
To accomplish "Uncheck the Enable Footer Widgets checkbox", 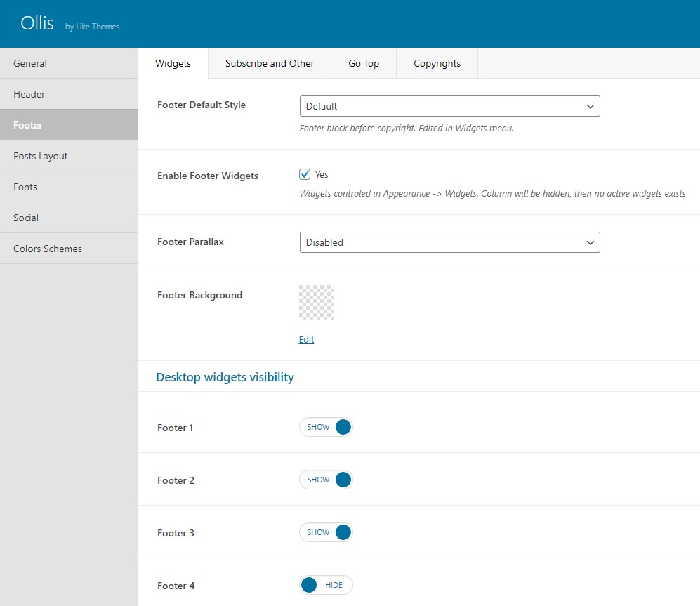I will pos(305,174).
